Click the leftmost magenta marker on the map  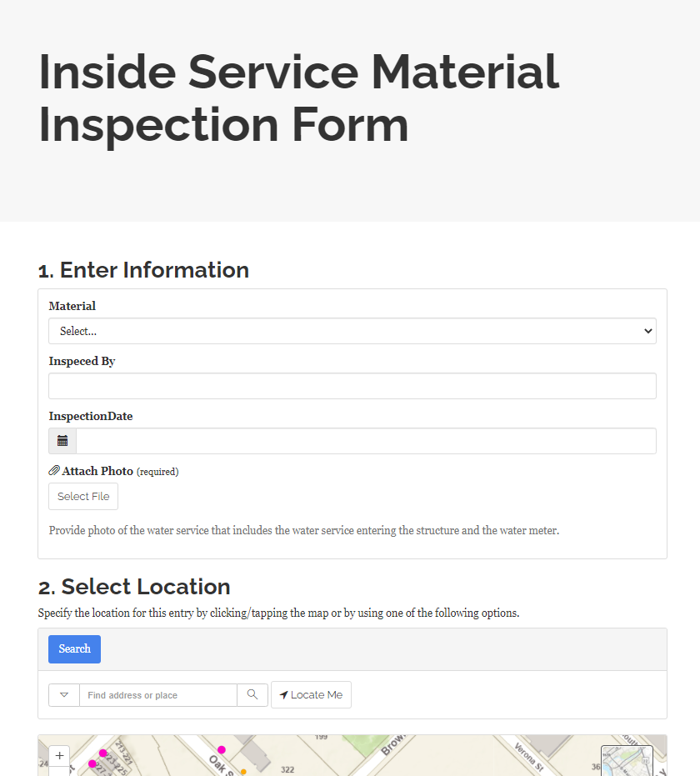[92, 763]
